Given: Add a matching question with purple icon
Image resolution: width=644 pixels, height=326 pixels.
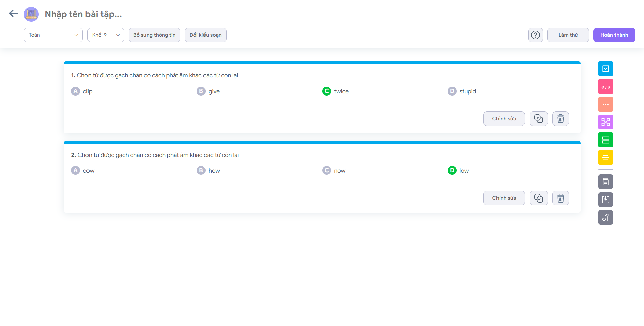Looking at the screenshot, I should coord(605,122).
